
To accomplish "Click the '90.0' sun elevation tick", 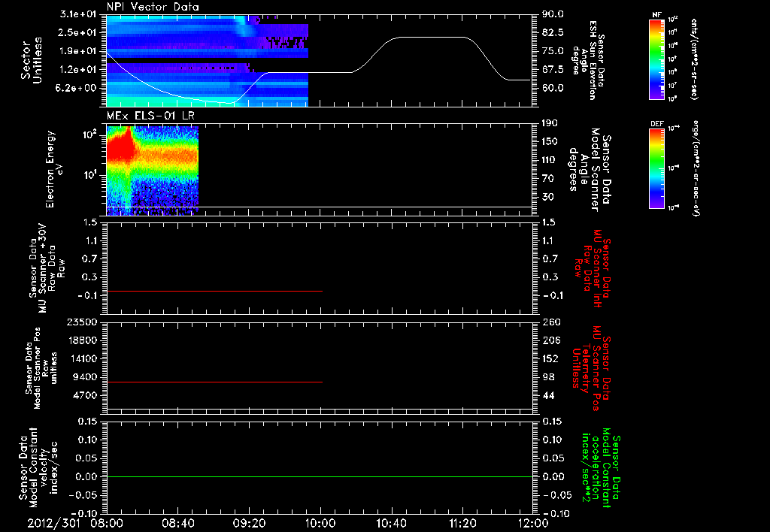I will [x=553, y=14].
